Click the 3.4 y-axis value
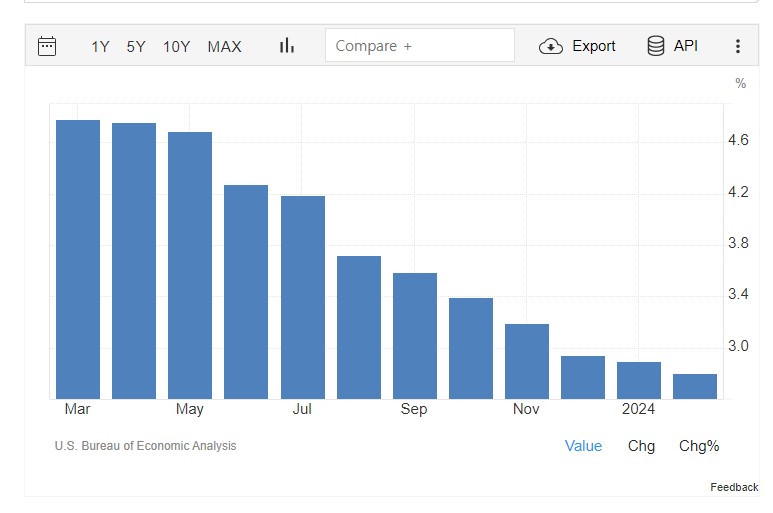The width and height of the screenshot is (773, 513). point(738,294)
